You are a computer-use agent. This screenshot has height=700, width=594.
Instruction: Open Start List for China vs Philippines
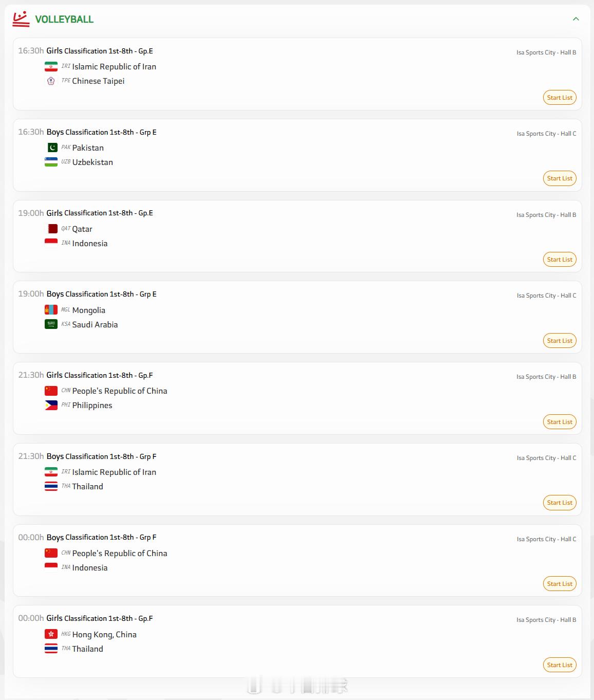click(x=560, y=422)
